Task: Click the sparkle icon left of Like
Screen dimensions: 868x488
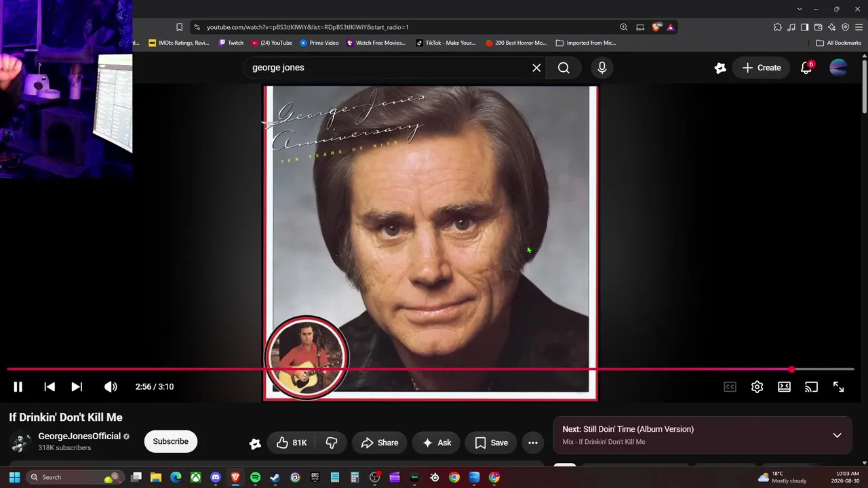Action: click(x=255, y=443)
